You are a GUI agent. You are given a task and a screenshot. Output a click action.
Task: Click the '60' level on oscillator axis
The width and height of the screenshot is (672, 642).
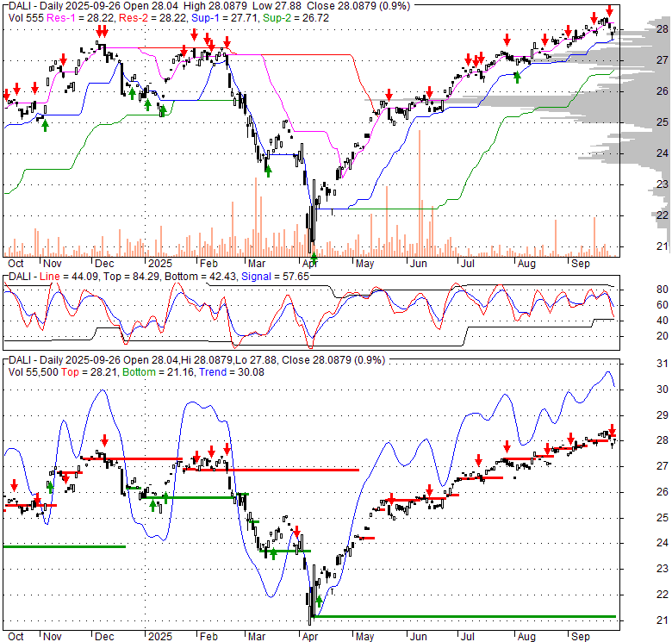pos(663,305)
